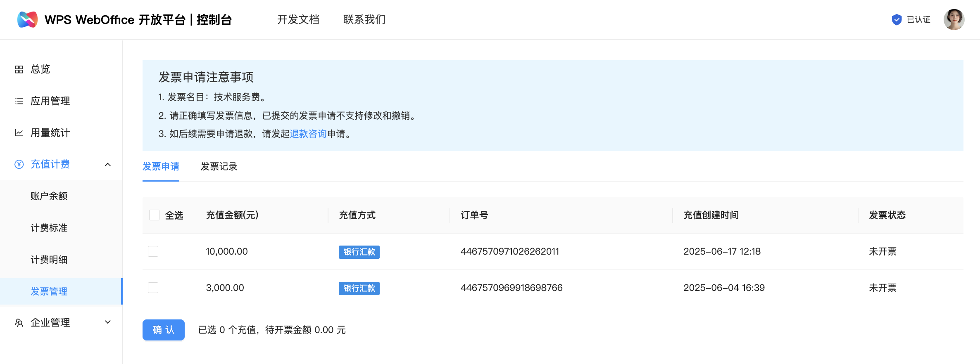Image resolution: width=980 pixels, height=364 pixels.
Task: Click the 应用管理 list icon
Action: 19,101
